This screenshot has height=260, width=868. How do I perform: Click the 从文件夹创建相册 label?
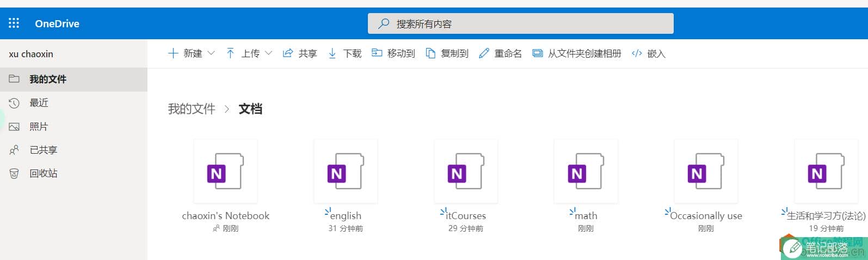[x=584, y=53]
